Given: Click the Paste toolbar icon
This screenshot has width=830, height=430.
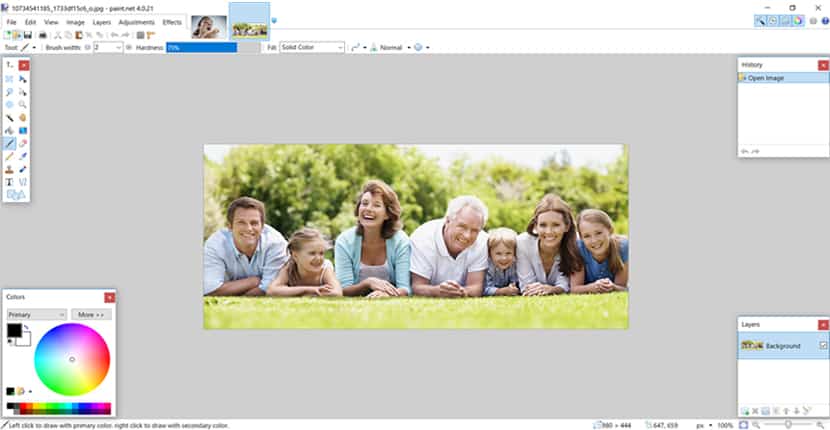Looking at the screenshot, I should (x=79, y=35).
